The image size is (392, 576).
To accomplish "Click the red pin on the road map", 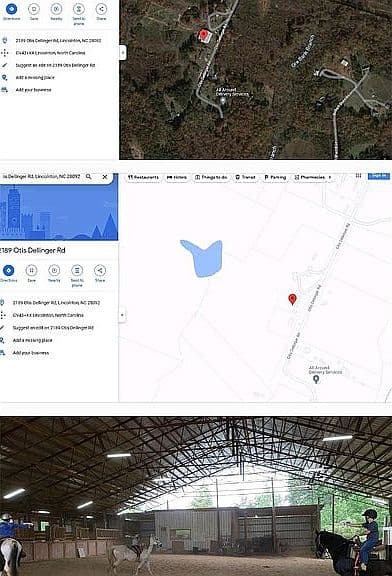I will 292,299.
